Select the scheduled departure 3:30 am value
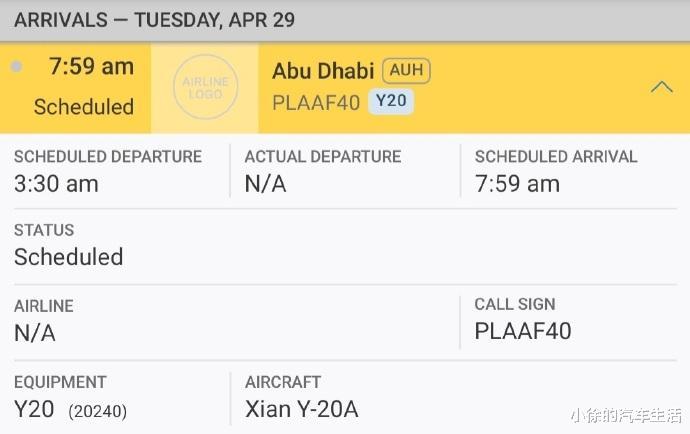The image size is (690, 434). coord(56,184)
